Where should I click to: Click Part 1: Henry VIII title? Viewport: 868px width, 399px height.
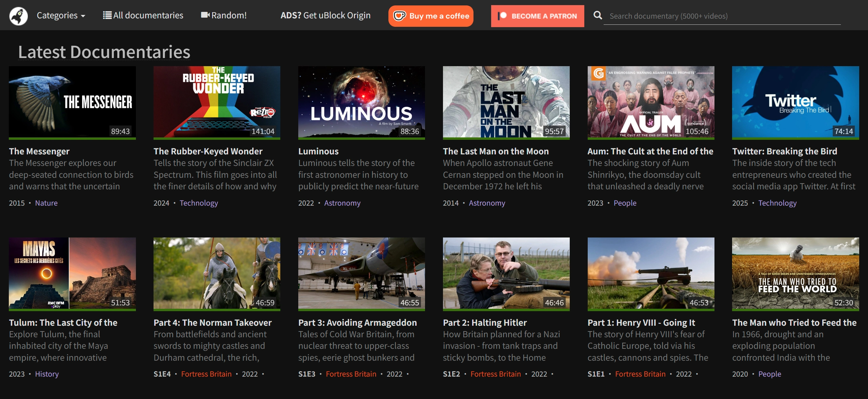point(641,323)
